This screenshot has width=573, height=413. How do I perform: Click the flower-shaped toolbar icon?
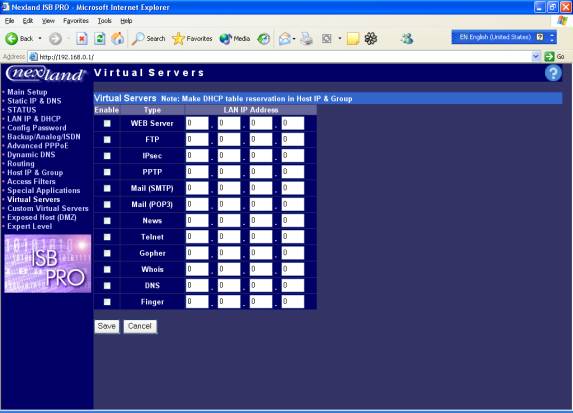click(371, 38)
